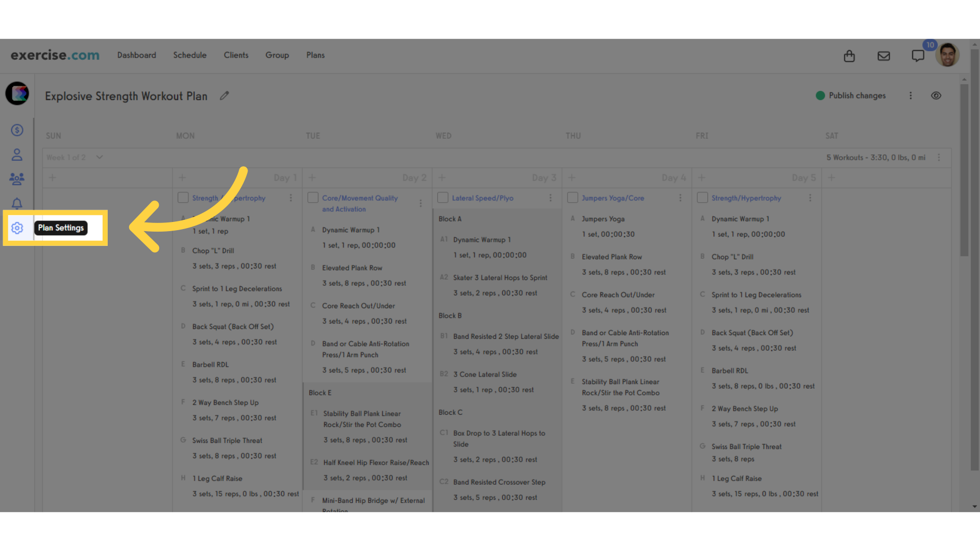Viewport: 980px width, 551px height.
Task: Toggle the Core/Movement Quality Day 2 checkbox
Action: 313,197
